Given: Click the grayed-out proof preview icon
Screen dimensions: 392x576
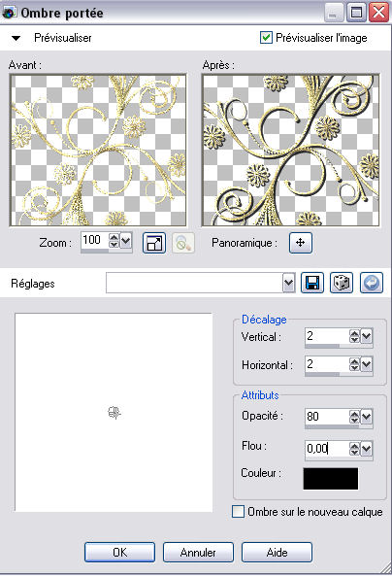Looking at the screenshot, I should (183, 243).
